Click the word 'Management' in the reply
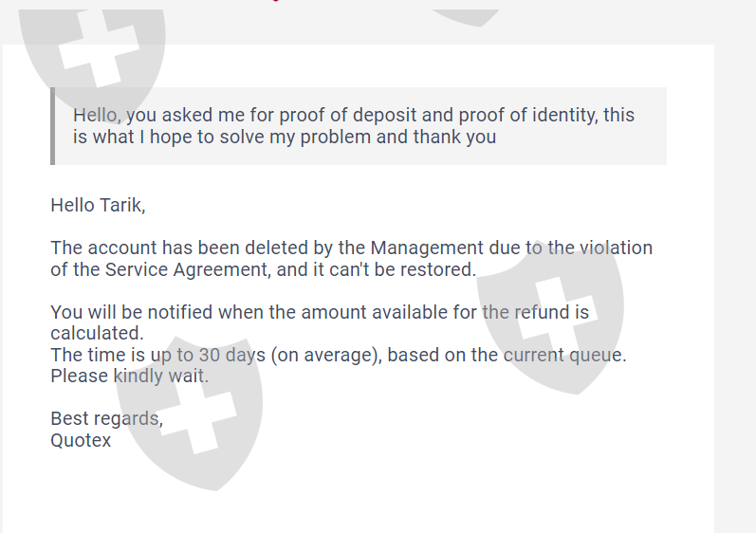Image resolution: width=756 pixels, height=533 pixels. click(x=428, y=248)
